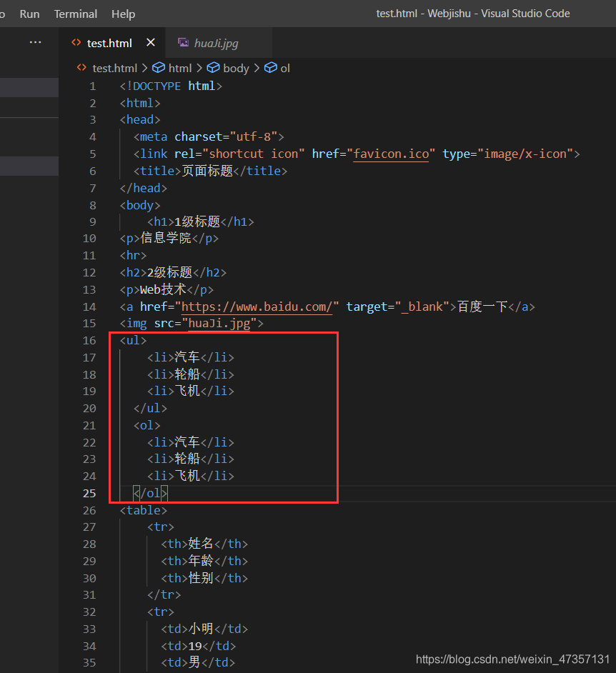This screenshot has height=673, width=616.
Task: Click the <p>信息学院</p> line
Action: pos(169,238)
